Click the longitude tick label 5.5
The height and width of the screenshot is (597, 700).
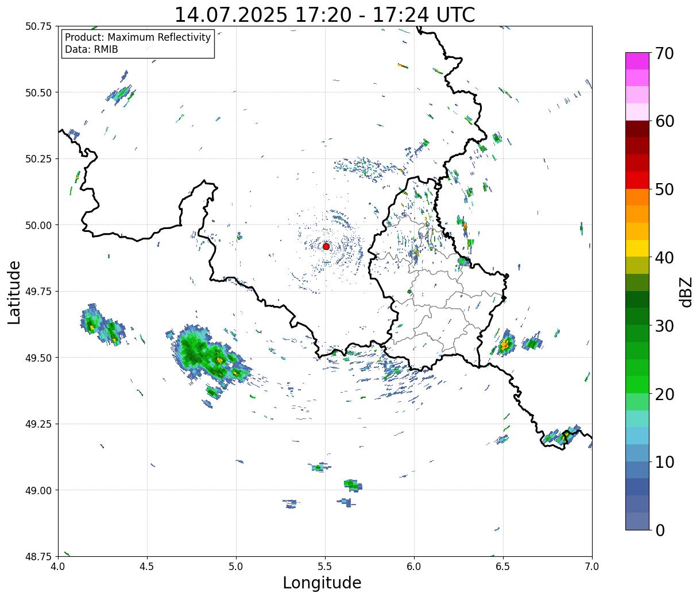click(325, 566)
